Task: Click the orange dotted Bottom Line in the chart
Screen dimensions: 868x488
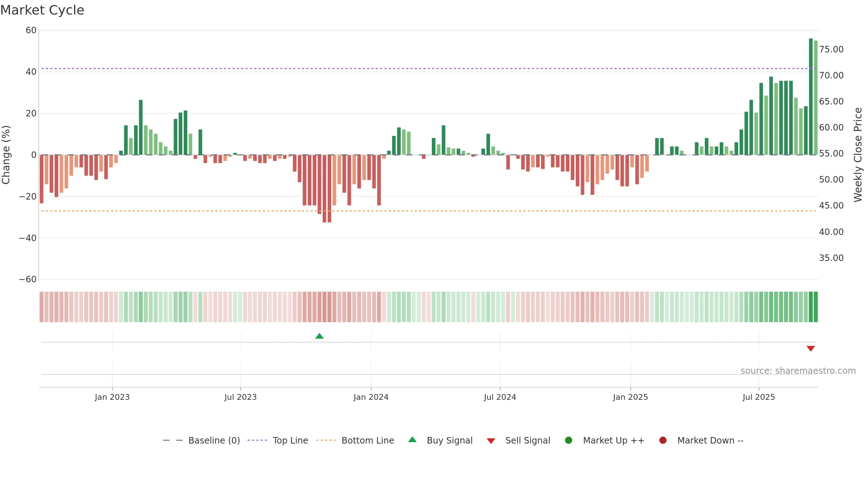Action: point(429,211)
